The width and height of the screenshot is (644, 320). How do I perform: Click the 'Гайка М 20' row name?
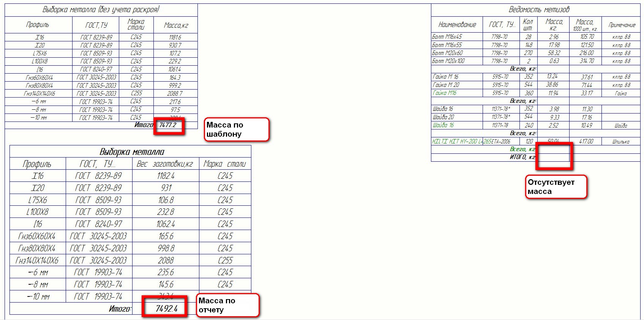(446, 85)
